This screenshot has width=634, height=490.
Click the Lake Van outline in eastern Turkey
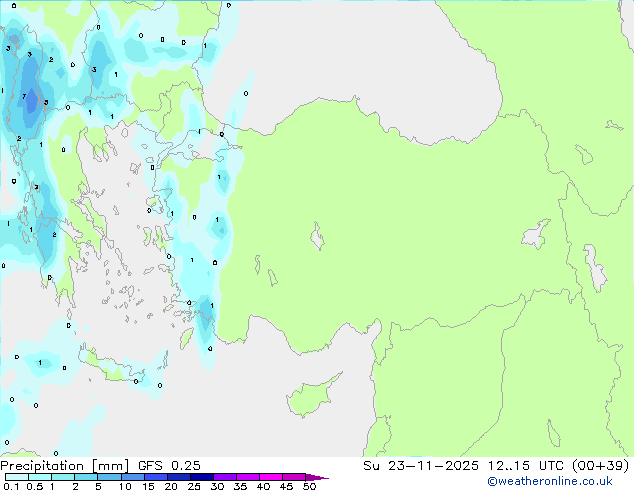tap(536, 236)
